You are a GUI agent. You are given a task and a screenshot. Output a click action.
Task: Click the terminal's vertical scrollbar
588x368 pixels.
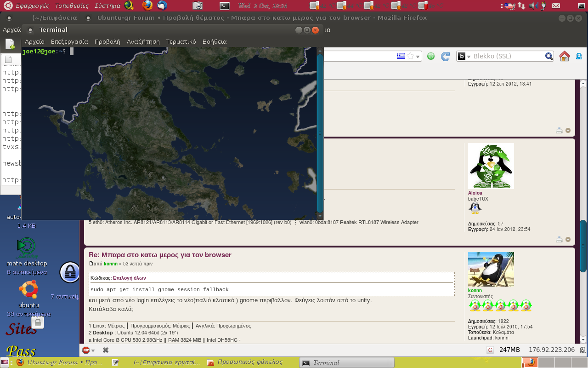320,133
